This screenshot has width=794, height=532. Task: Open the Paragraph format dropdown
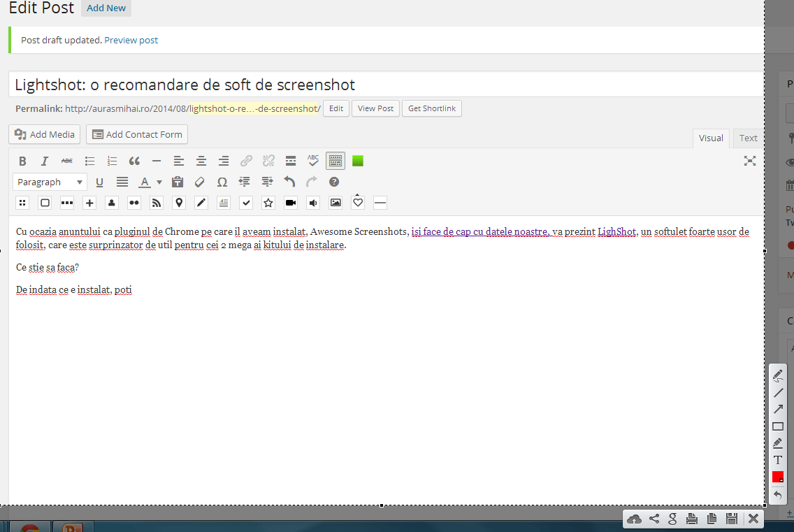click(x=50, y=182)
